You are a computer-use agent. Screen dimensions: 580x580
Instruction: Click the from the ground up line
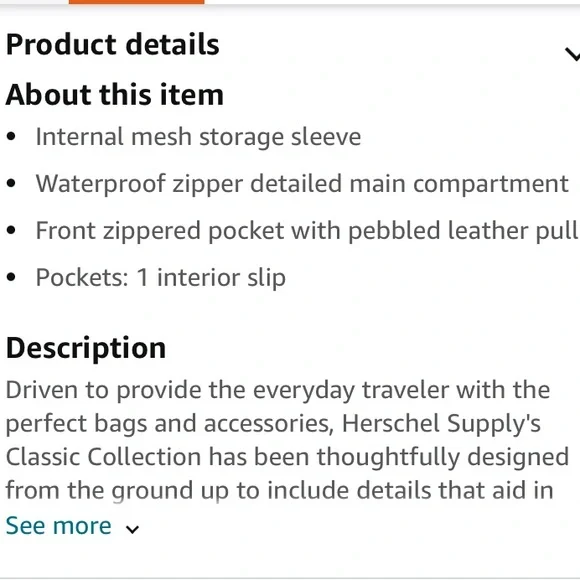coord(279,490)
